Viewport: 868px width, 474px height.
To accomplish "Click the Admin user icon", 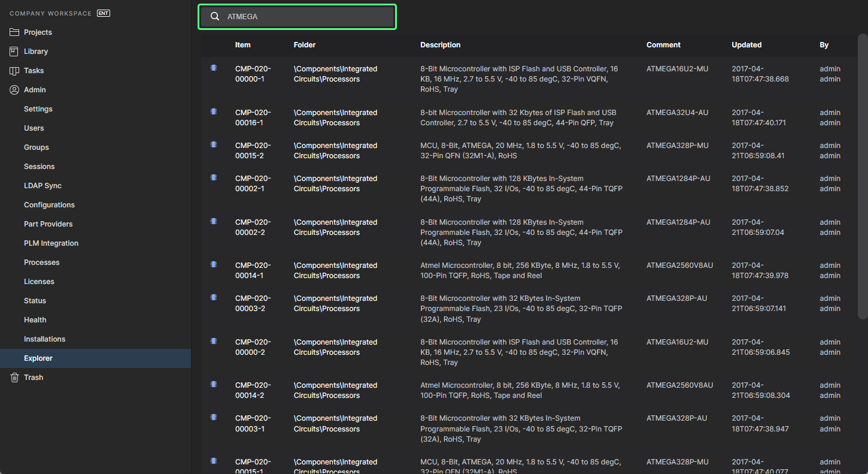I will click(14, 90).
